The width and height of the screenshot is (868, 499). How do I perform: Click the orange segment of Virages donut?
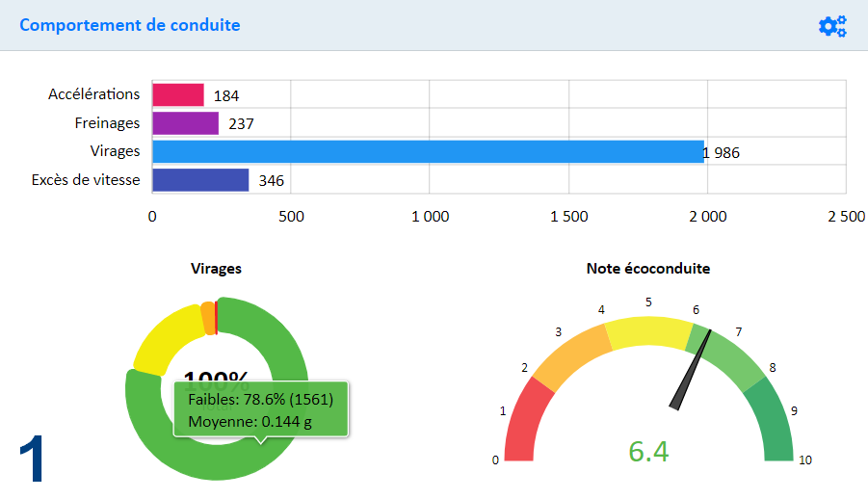click(207, 318)
